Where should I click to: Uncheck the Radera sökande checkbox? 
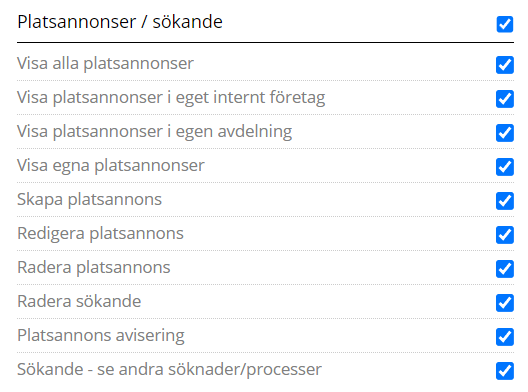[505, 303]
